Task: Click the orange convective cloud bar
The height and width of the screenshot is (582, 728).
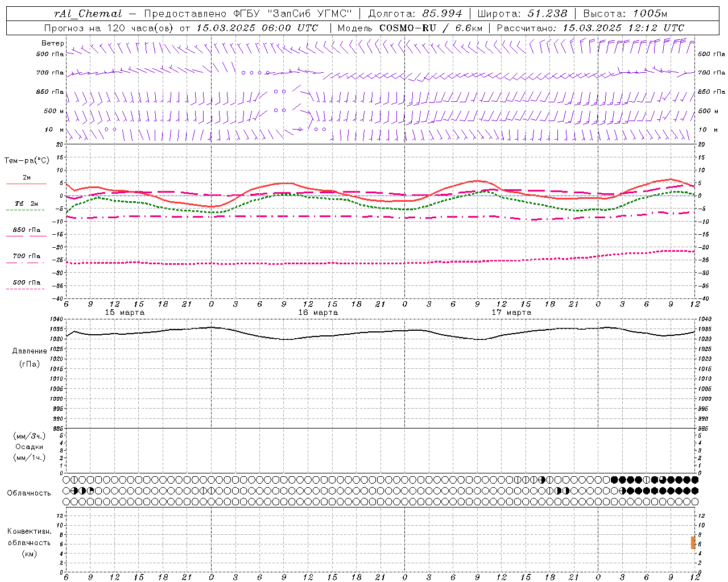Action: pos(693,543)
